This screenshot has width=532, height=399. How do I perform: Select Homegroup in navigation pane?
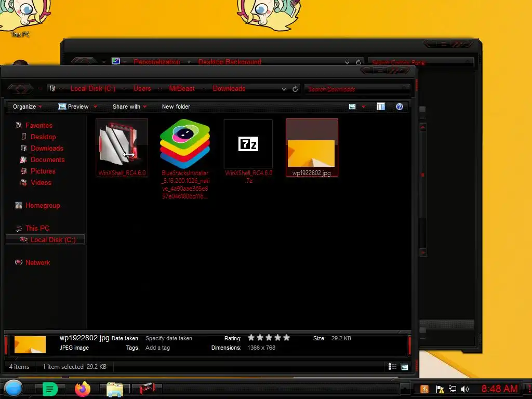(x=43, y=205)
